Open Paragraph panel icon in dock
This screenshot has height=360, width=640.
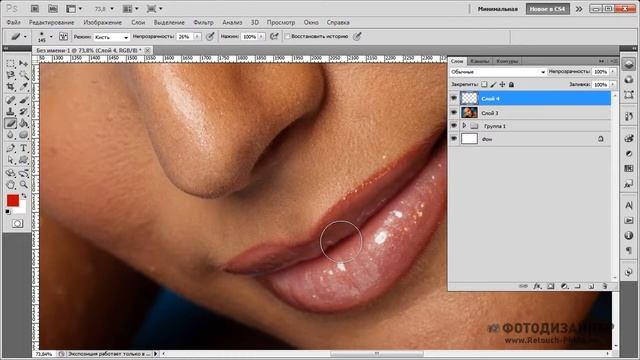pyautogui.click(x=629, y=250)
